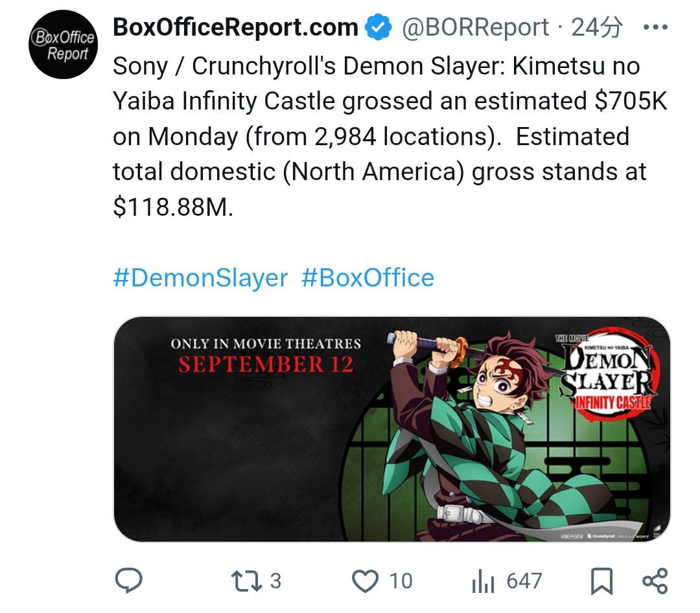This screenshot has width=700, height=613.
Task: Like the post with the heart icon
Action: pos(365,581)
